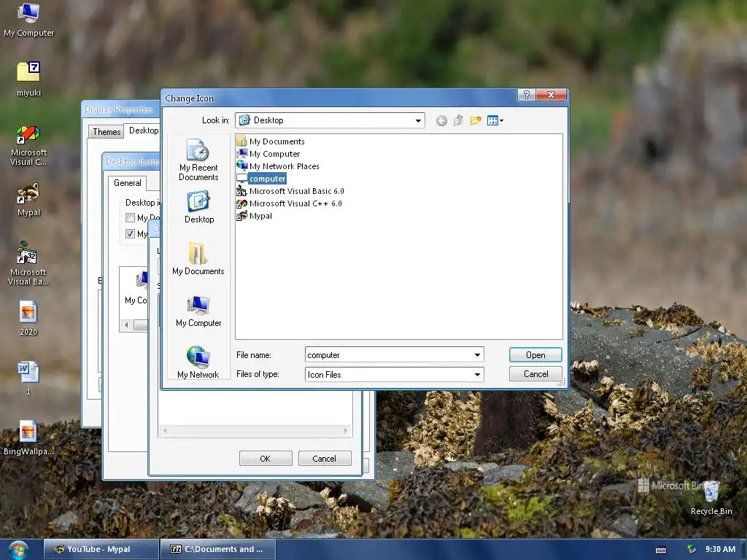
Task: Toggle the unchecked My Documents checkbox in Desktop Items
Action: click(130, 217)
